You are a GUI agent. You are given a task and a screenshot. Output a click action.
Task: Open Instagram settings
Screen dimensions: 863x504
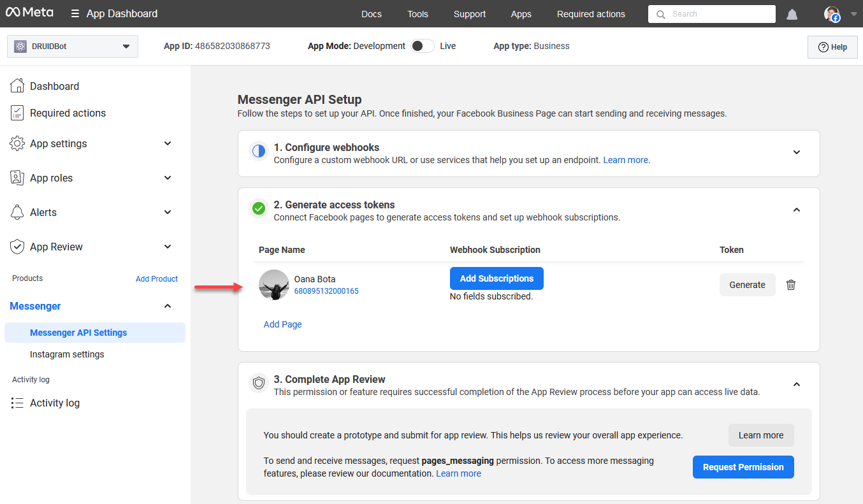[67, 354]
